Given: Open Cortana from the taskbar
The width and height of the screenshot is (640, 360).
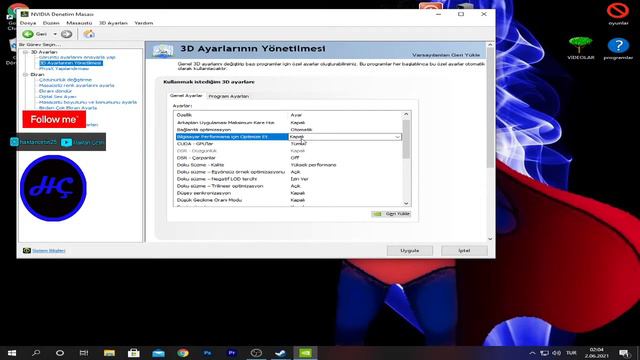Looking at the screenshot, I should coord(60,353).
